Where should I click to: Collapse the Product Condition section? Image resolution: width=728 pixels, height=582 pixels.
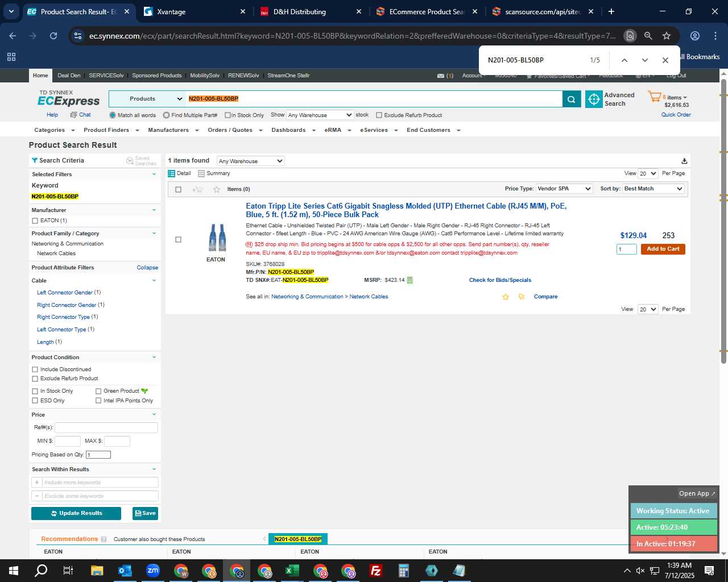154,357
